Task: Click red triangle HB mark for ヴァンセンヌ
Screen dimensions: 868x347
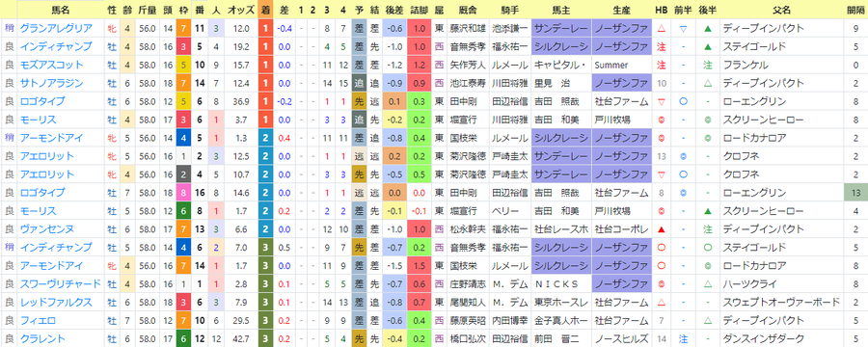Action: [x=661, y=229]
